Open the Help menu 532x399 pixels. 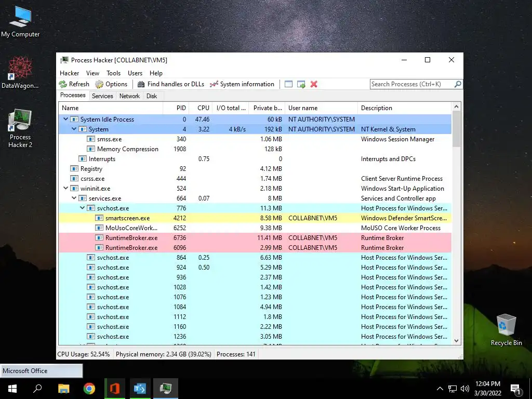click(x=156, y=73)
